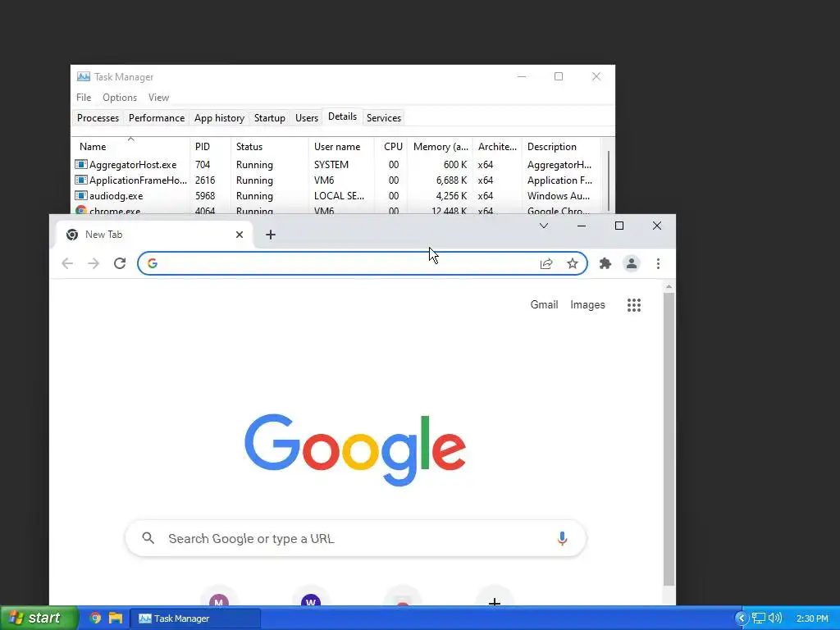Click the volume icon in system tray

point(774,618)
